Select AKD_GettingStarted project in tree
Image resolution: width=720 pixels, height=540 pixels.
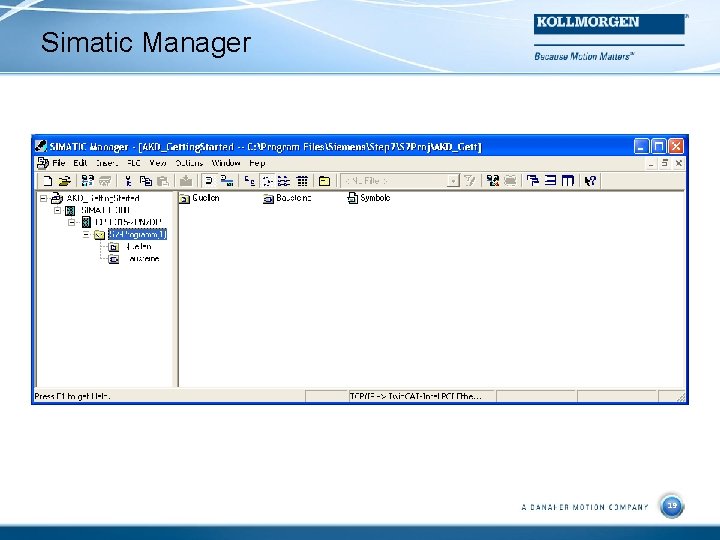(103, 198)
